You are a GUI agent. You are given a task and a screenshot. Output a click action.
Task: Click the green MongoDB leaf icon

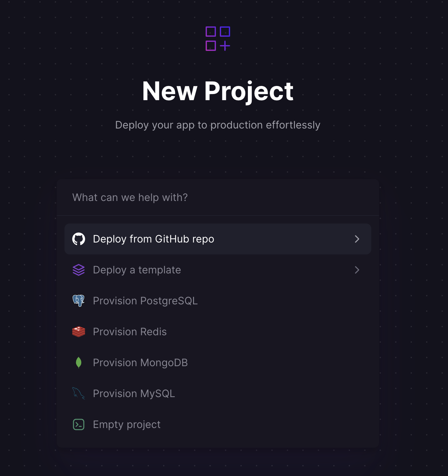79,363
